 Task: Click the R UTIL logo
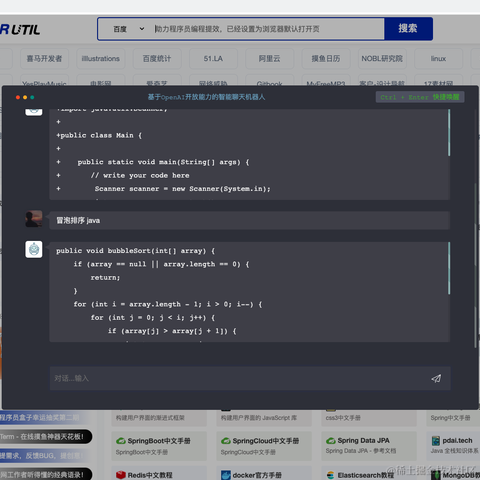20,30
